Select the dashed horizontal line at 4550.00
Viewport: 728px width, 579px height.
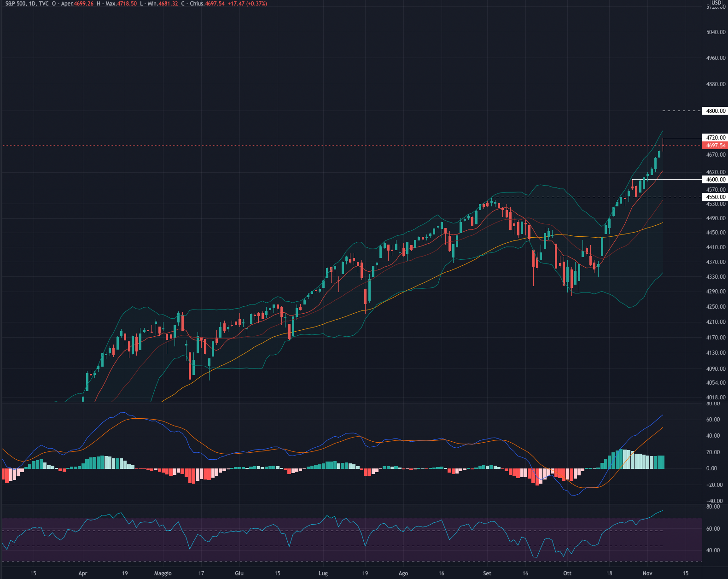click(x=596, y=197)
